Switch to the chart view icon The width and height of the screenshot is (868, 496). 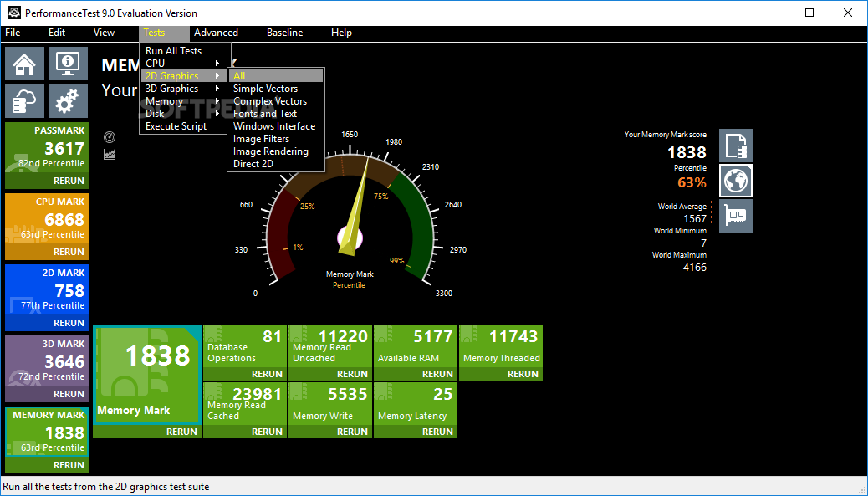pyautogui.click(x=110, y=155)
